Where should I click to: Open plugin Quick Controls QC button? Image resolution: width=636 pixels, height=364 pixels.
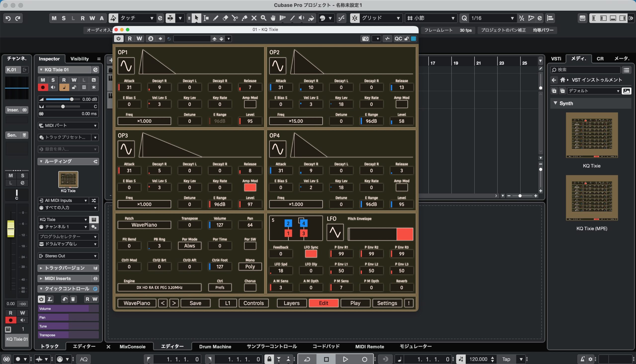pyautogui.click(x=398, y=38)
